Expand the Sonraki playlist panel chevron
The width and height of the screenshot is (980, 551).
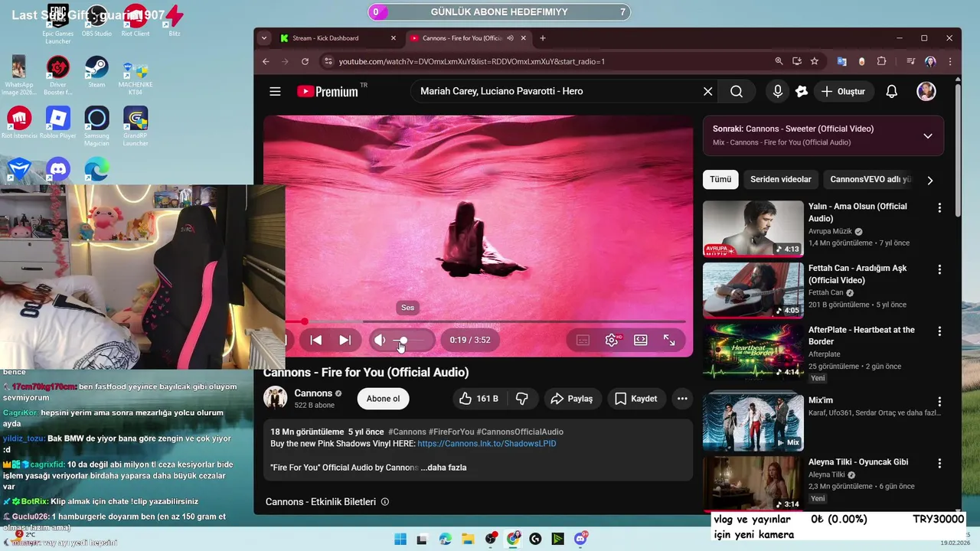pos(928,135)
